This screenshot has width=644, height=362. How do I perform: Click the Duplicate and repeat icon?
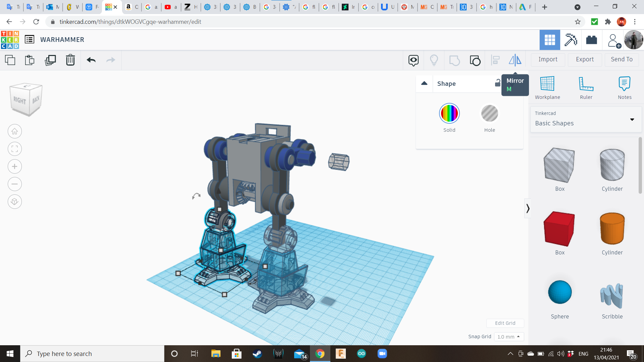pos(50,60)
